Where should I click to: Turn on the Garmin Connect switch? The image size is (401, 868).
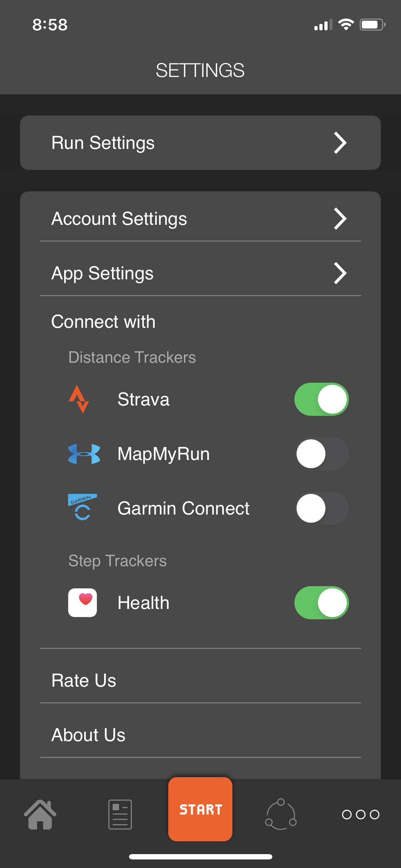tap(322, 508)
